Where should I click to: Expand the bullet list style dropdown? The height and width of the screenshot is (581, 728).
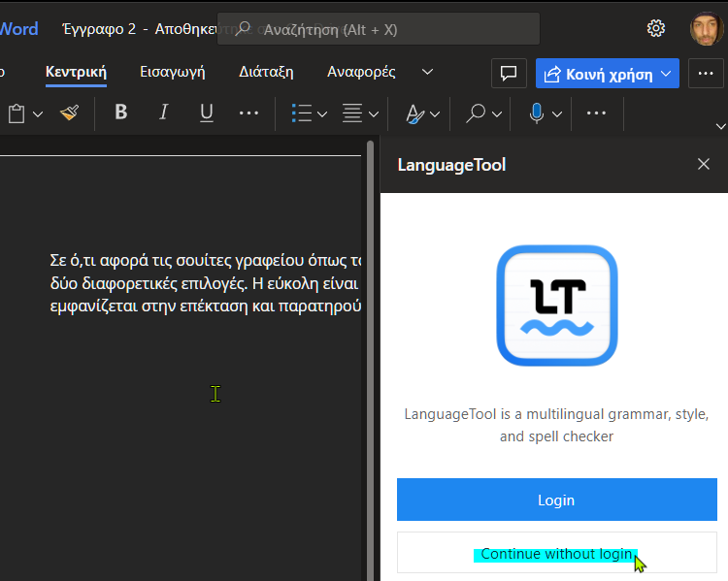click(x=322, y=114)
